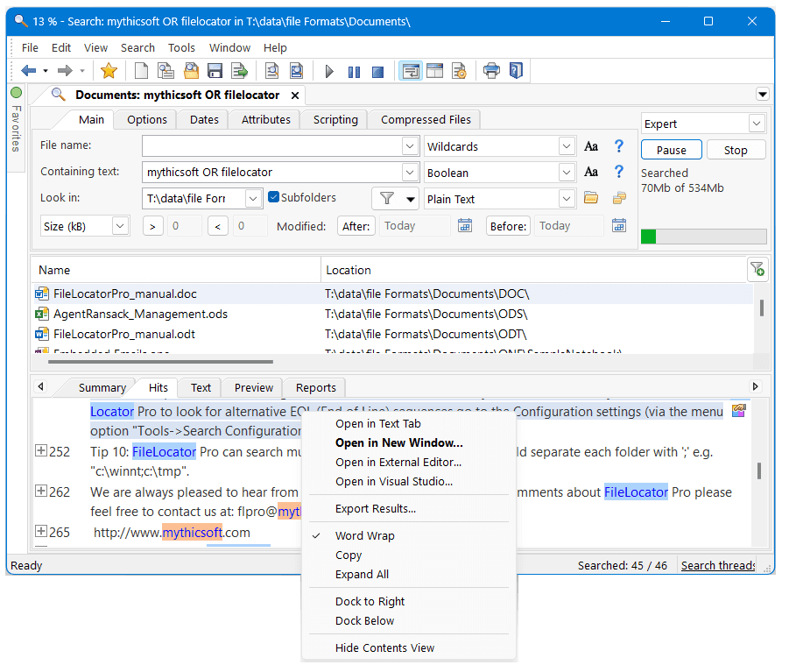Save the search with floppy disk icon
Image resolution: width=789 pixels, height=672 pixels.
click(x=215, y=70)
